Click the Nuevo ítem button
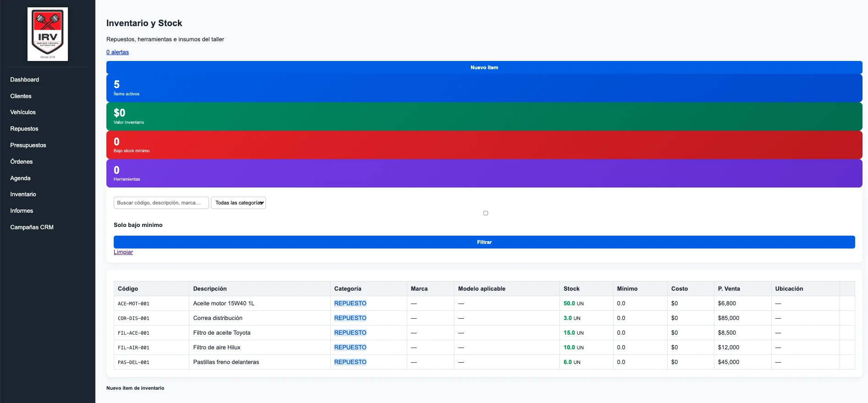This screenshot has width=868, height=403. point(484,67)
